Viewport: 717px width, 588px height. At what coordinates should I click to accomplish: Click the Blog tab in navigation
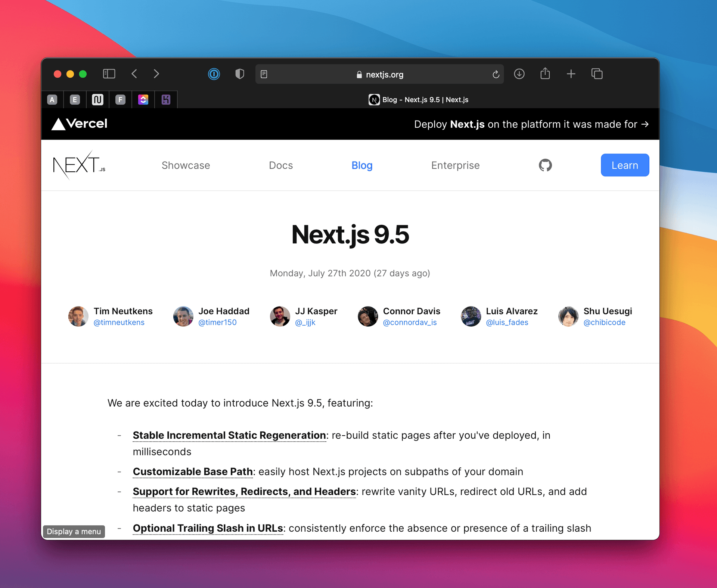click(362, 165)
